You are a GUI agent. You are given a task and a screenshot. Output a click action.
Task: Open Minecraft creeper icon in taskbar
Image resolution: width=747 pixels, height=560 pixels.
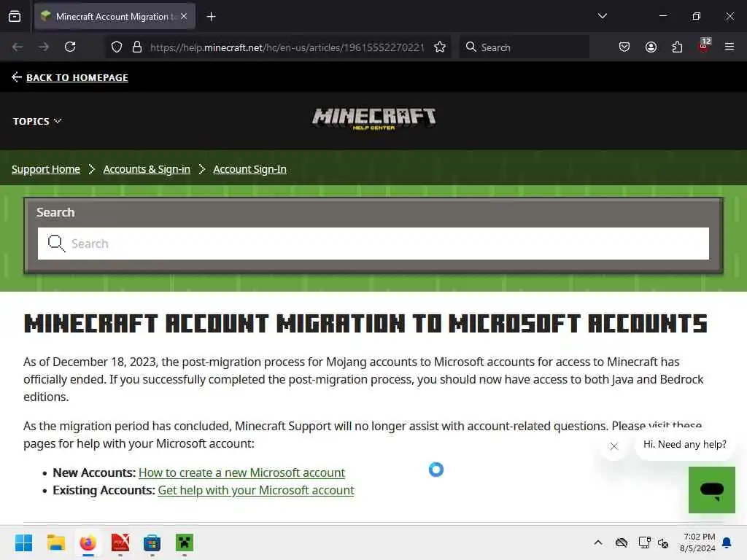pos(185,542)
